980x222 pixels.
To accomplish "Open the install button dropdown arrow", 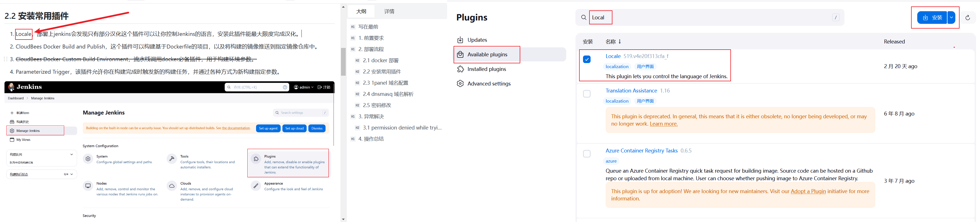I will click(x=951, y=17).
